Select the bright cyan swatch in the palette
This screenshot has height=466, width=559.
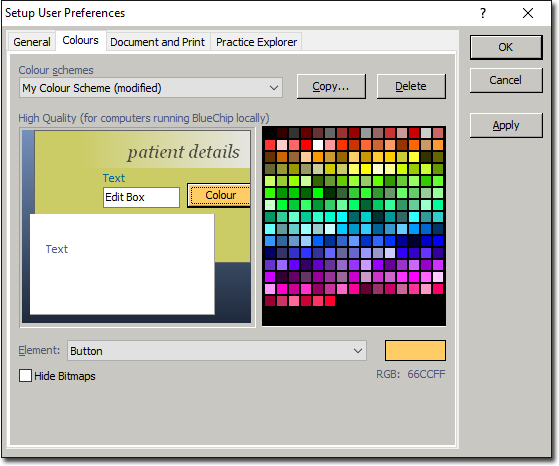point(342,217)
